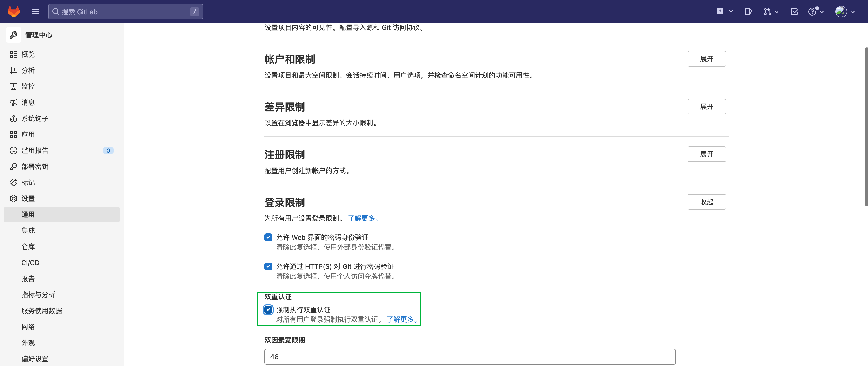Click the gear icon beside 设置

14,199
